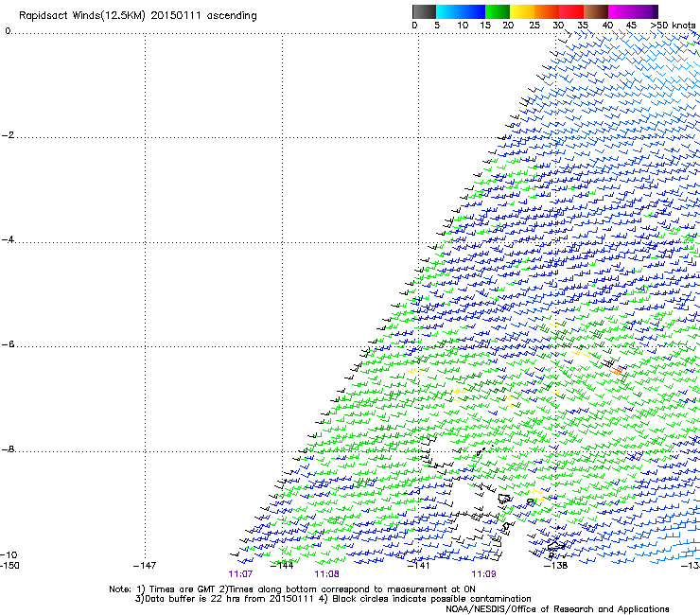Click the purple time stamp '11:09'
The image size is (700, 615).
[x=484, y=574]
